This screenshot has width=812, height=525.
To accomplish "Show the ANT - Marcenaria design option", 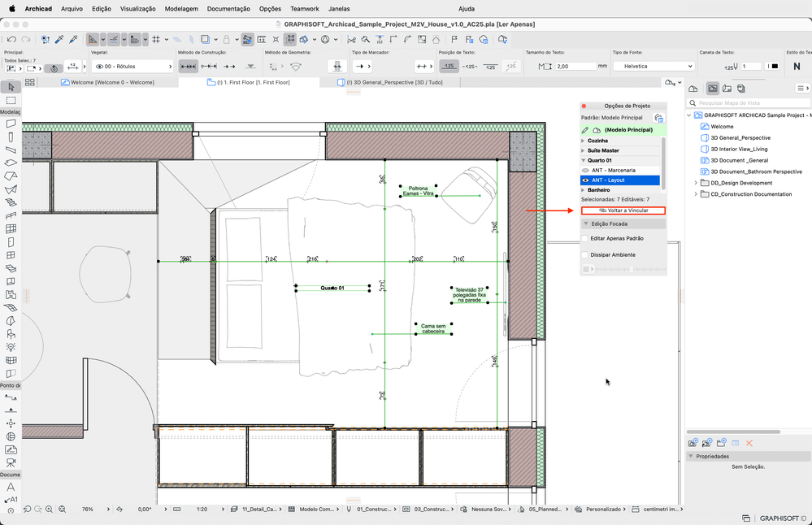I will pos(586,171).
